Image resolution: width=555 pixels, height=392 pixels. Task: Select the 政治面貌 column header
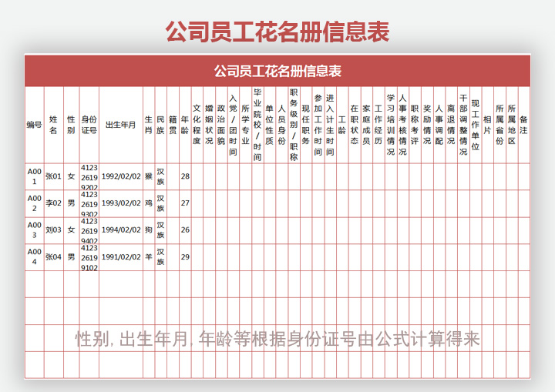point(221,125)
